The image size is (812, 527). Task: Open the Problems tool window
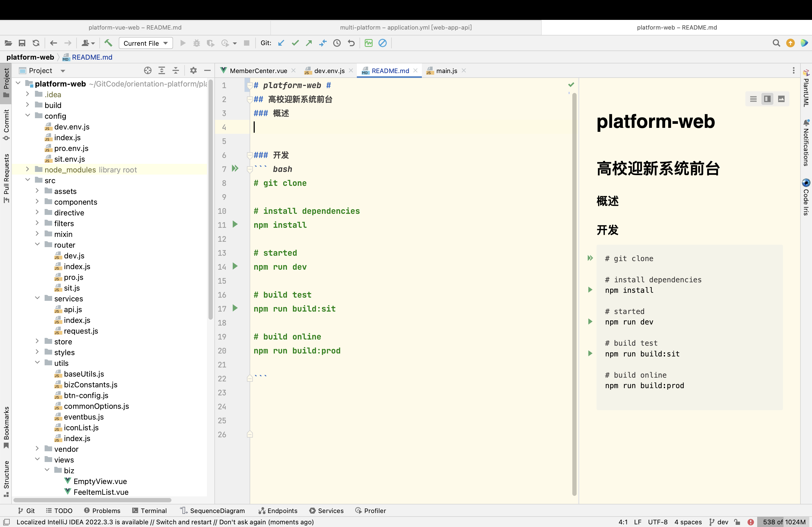pyautogui.click(x=102, y=511)
